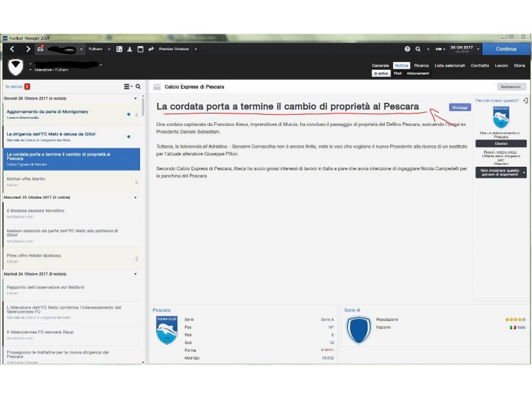This screenshot has height=399, width=532.
Task: Open the date dropdown arrow beside 26 Ott 2017
Action: pos(478,49)
